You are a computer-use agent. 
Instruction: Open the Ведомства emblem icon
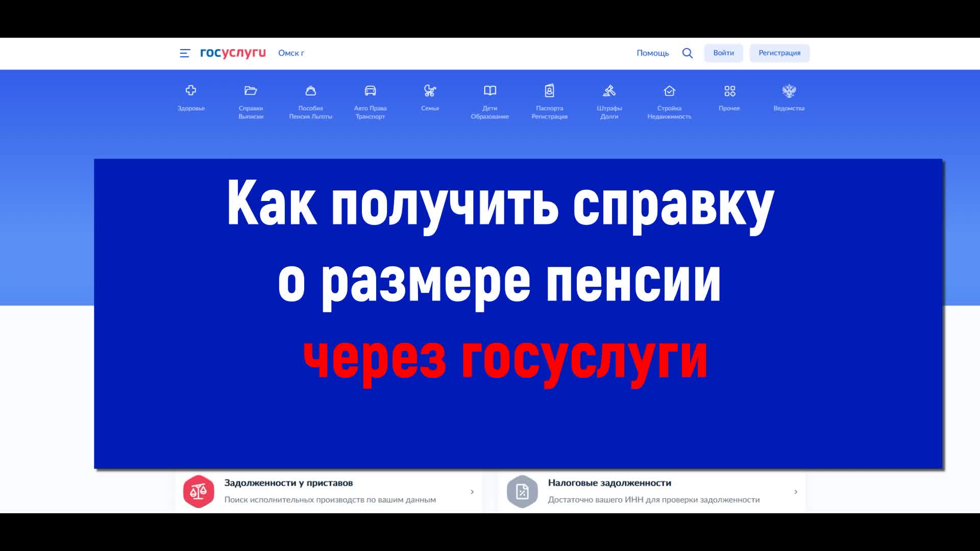tap(789, 91)
